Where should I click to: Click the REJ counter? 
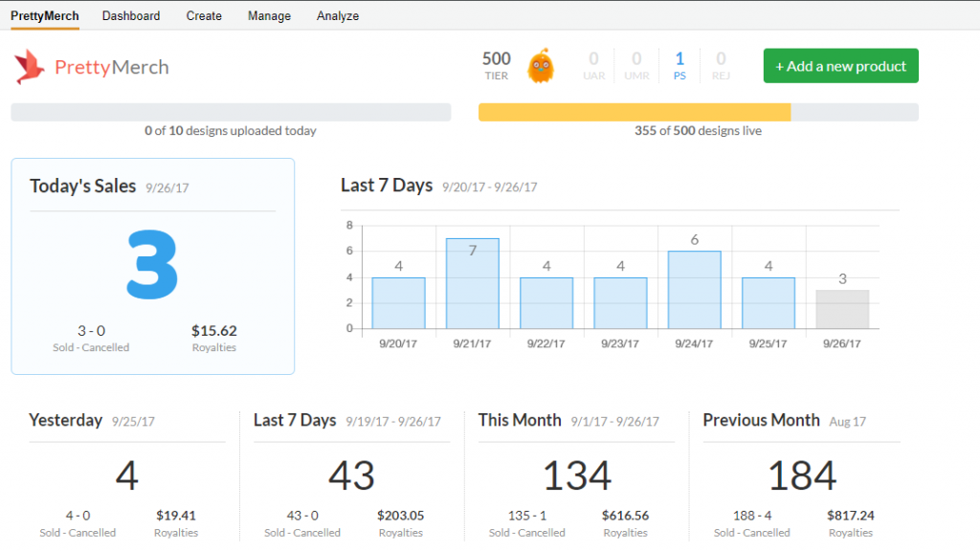coord(721,66)
